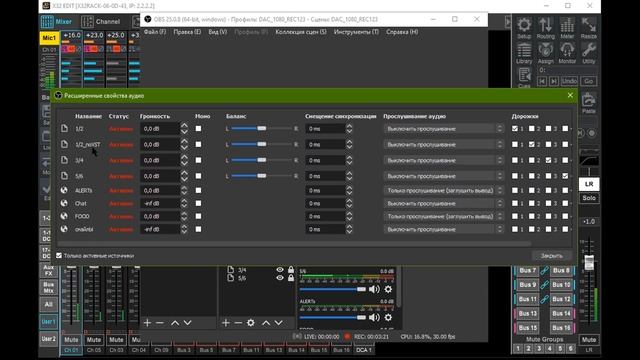Close the advanced audio properties dialog

[x=570, y=96]
